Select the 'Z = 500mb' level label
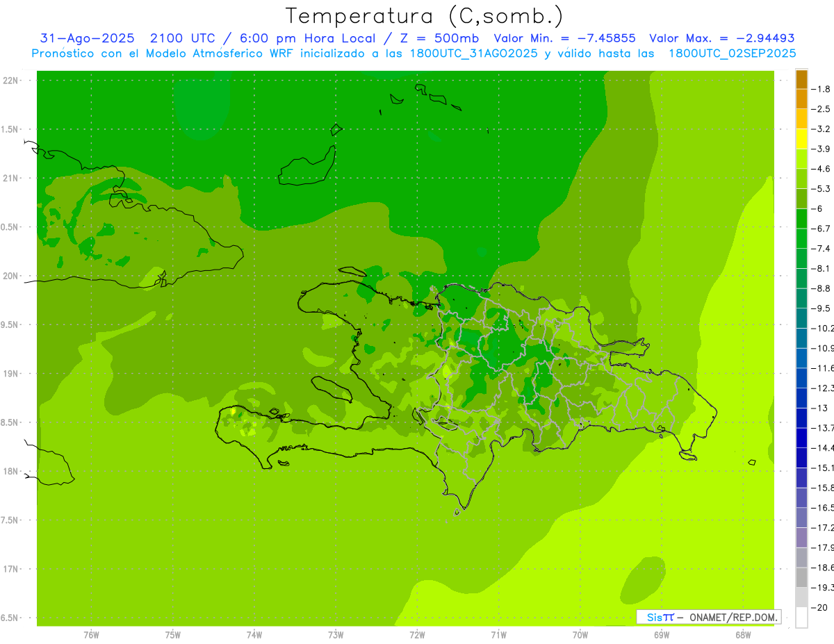This screenshot has height=644, width=834. tap(439, 38)
